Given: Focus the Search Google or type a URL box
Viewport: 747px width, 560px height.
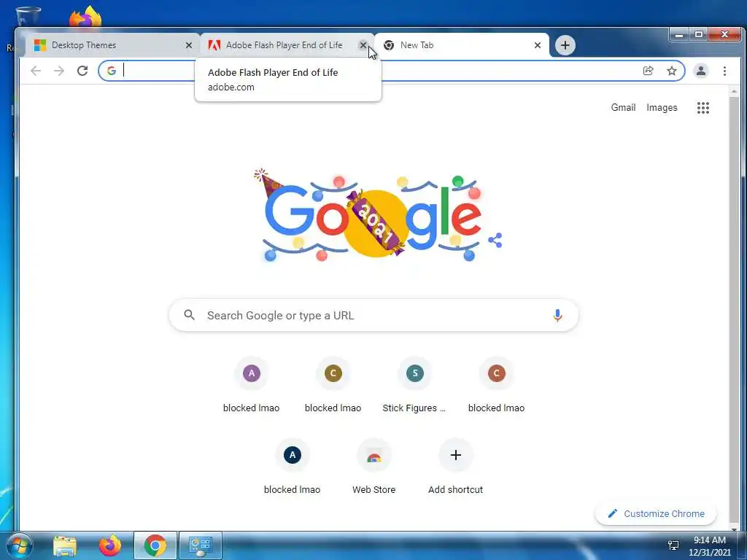Looking at the screenshot, I should 374,315.
